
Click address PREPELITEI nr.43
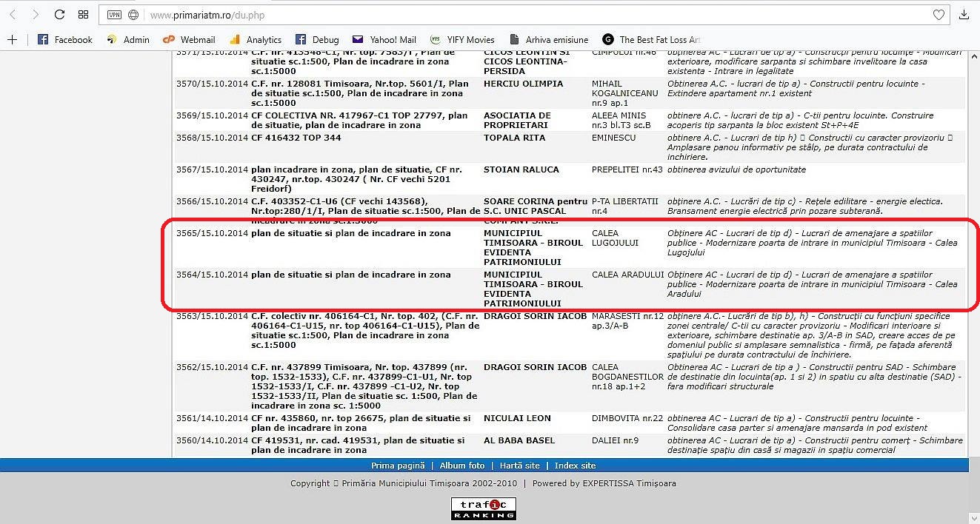click(627, 169)
